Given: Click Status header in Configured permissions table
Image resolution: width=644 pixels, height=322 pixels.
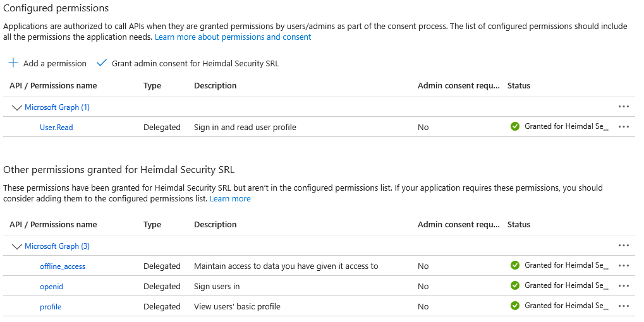Looking at the screenshot, I should [519, 86].
